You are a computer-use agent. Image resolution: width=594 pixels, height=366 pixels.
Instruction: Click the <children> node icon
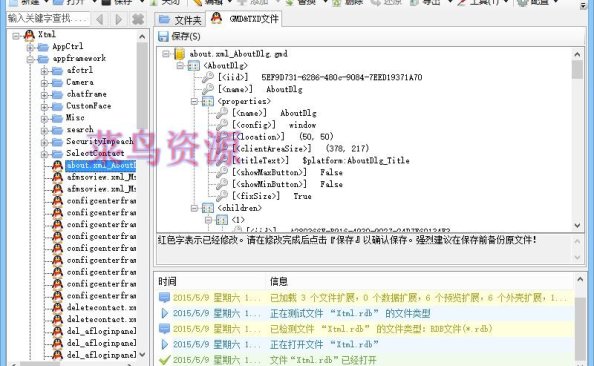pos(208,208)
